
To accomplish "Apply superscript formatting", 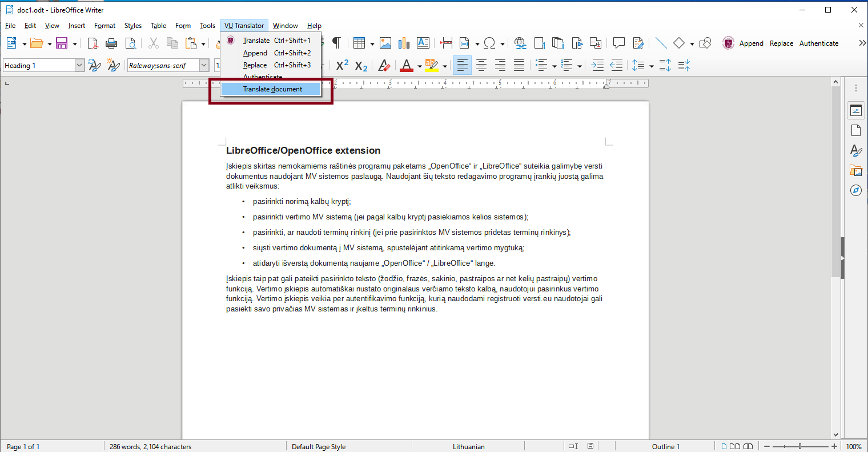I will click(342, 66).
